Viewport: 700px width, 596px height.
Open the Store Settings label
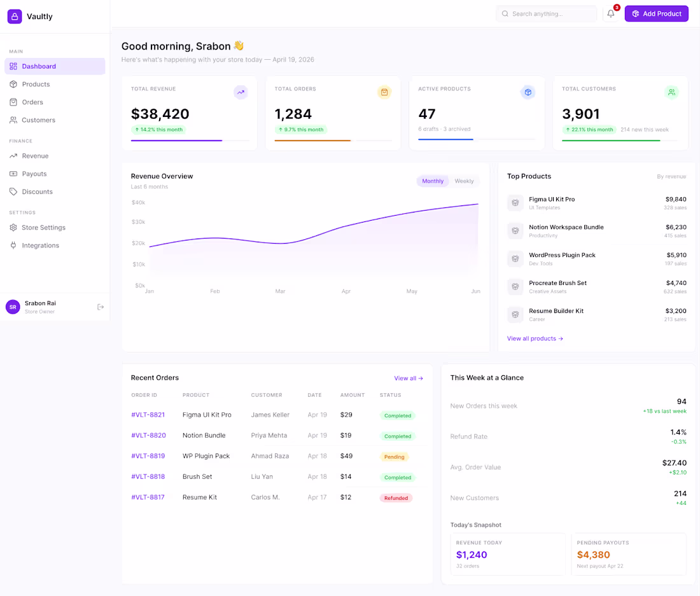(44, 228)
